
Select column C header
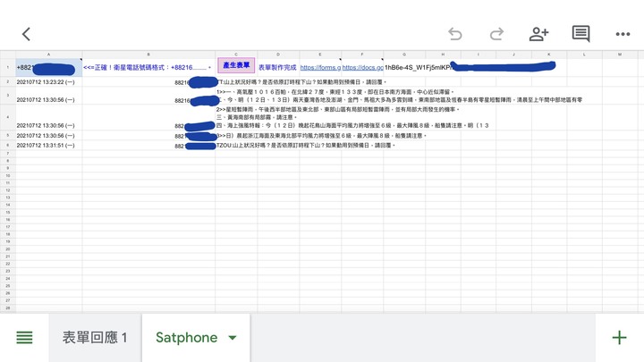tap(236, 55)
